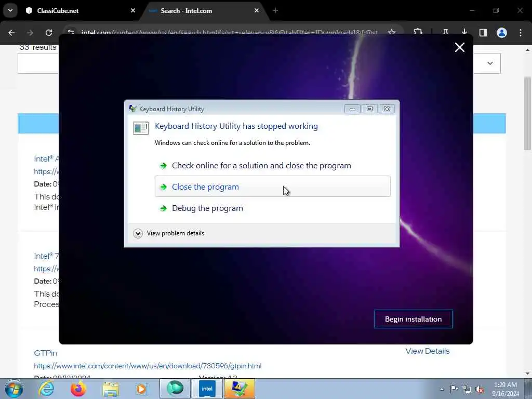This screenshot has width=532, height=399.
Task: Open Windows Explorer from the taskbar
Action: click(x=111, y=389)
